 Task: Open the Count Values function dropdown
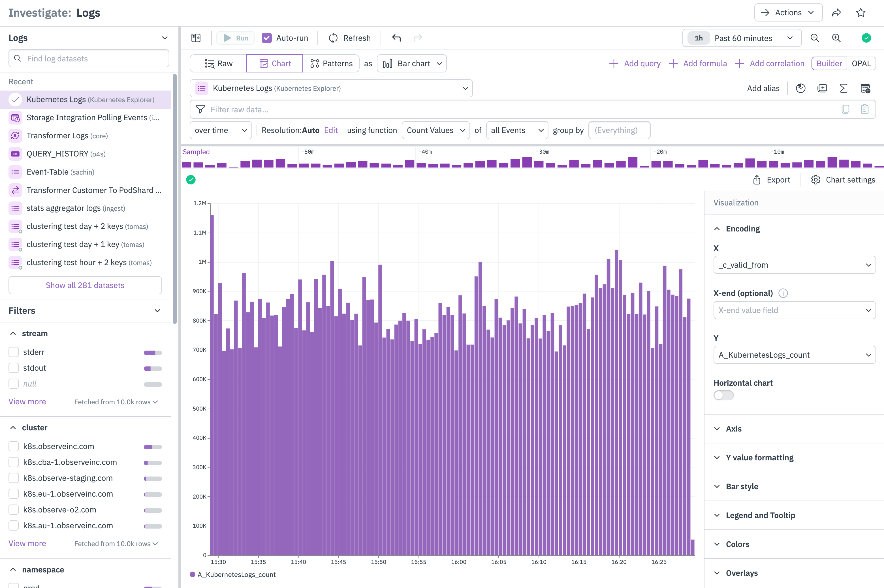tap(435, 130)
